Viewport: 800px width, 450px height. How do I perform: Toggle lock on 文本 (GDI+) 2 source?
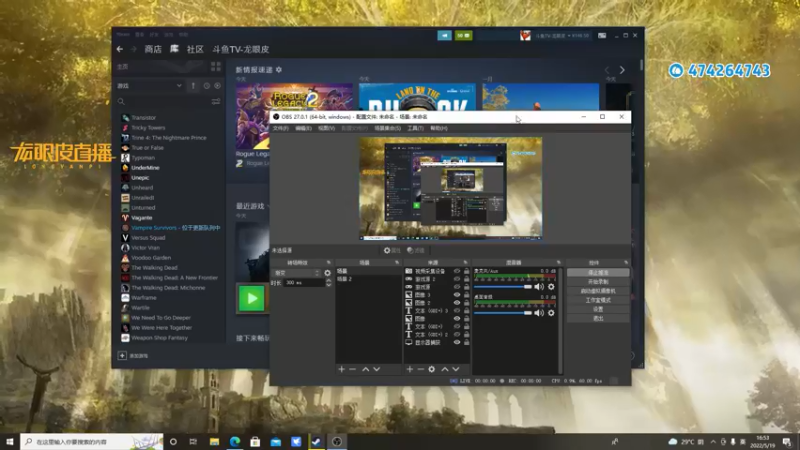pos(466,335)
